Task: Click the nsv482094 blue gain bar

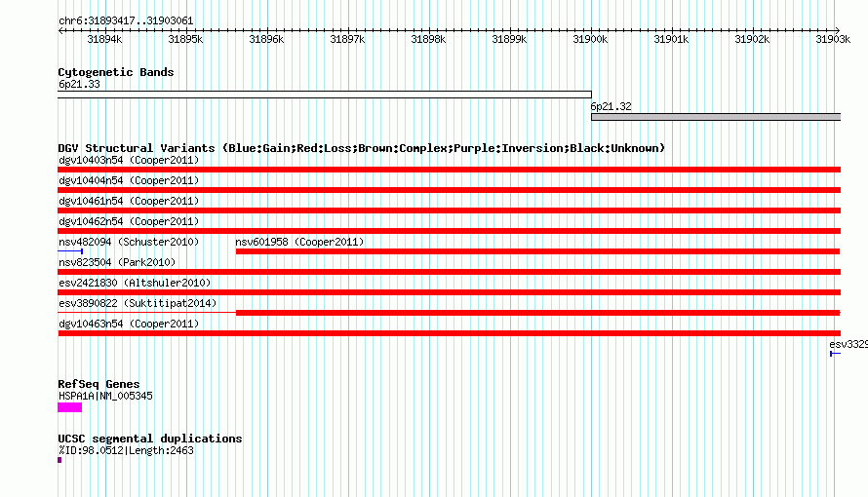Action: [x=70, y=251]
